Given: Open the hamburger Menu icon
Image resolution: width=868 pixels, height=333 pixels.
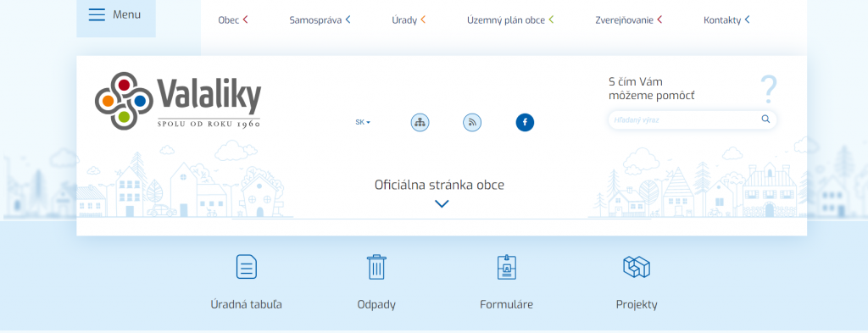Looking at the screenshot, I should (97, 14).
